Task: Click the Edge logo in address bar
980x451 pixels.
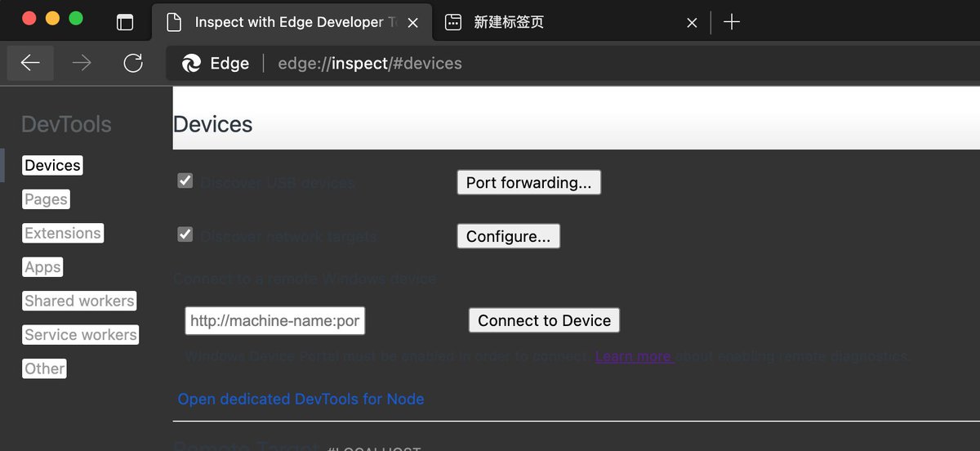Action: [191, 64]
